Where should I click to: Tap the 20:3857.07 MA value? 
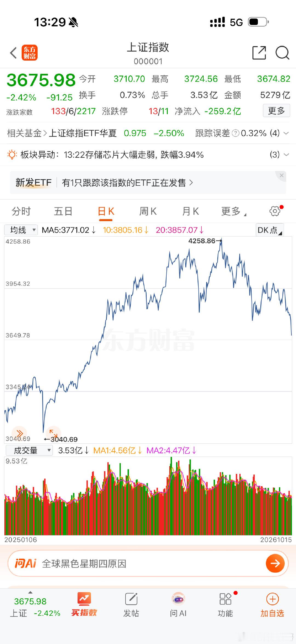click(x=180, y=230)
